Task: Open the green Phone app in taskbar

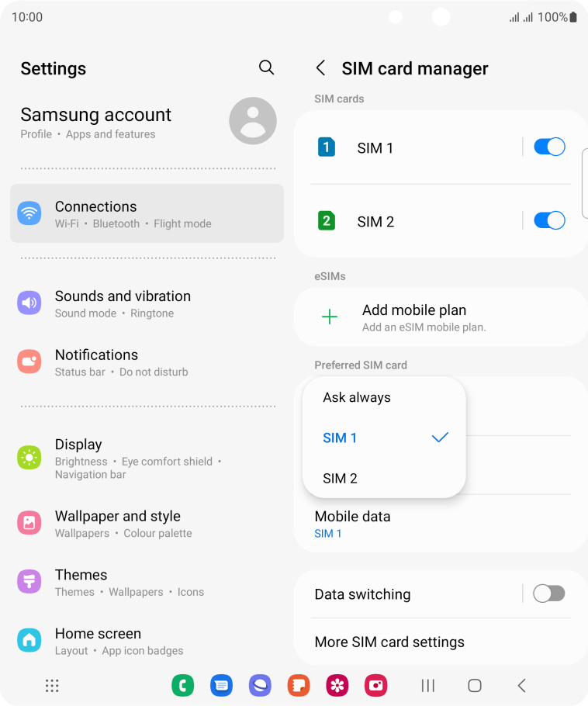Action: coord(183,685)
